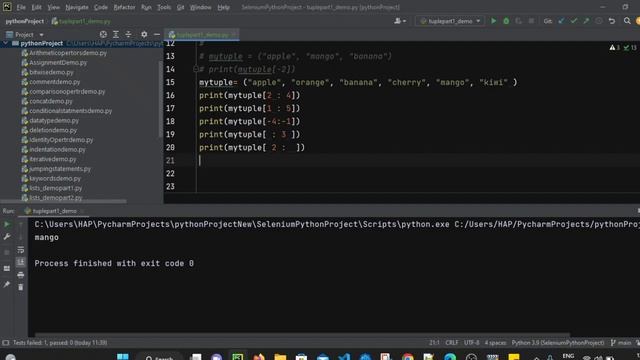This screenshot has height=360, width=640.
Task: Start debugging with the bug icon
Action: click(x=506, y=21)
